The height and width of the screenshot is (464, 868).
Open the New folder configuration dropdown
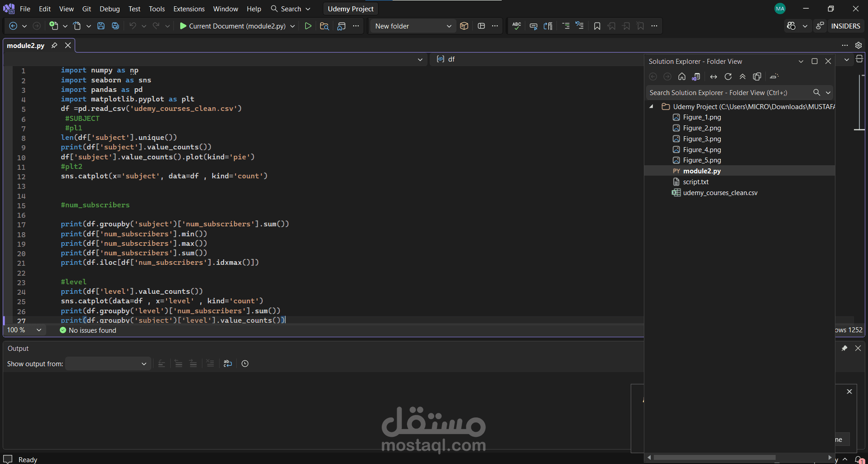413,26
